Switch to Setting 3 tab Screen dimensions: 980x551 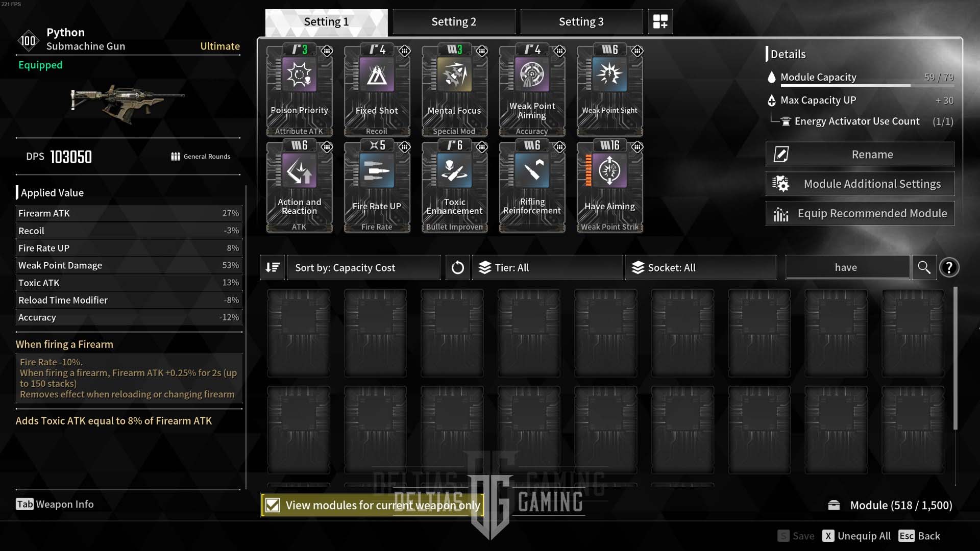[581, 21]
